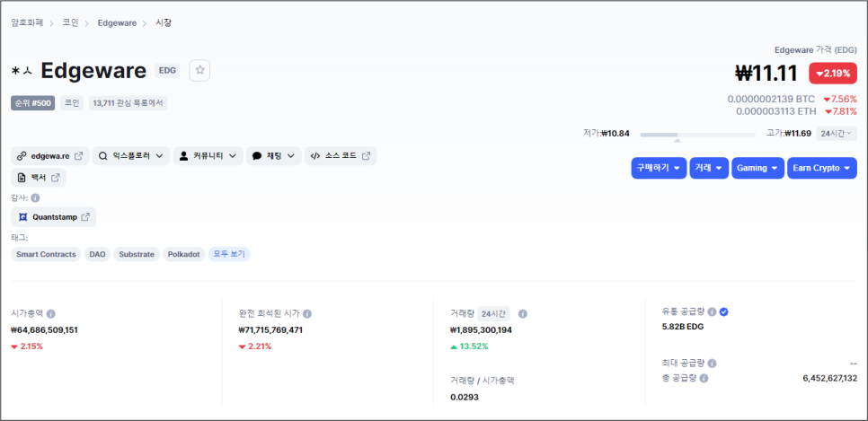Expand the 커뮤니티 dropdown
The width and height of the screenshot is (868, 421).
[x=208, y=156]
